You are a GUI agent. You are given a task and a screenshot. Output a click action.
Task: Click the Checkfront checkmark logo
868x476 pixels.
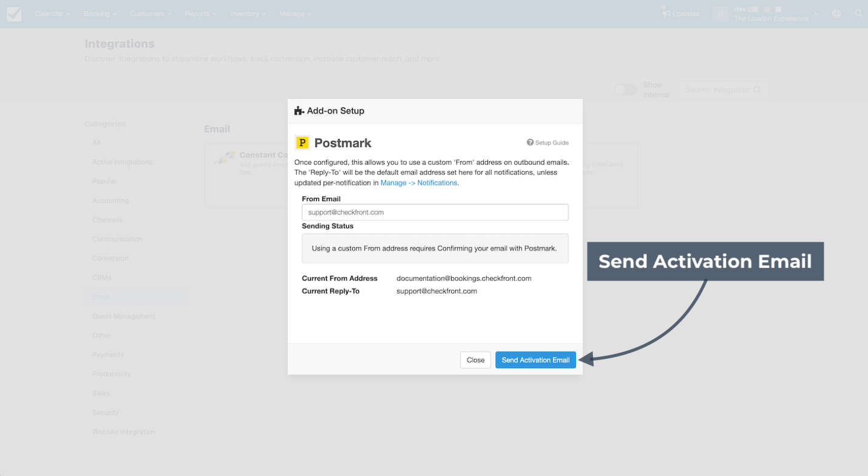[x=14, y=13]
